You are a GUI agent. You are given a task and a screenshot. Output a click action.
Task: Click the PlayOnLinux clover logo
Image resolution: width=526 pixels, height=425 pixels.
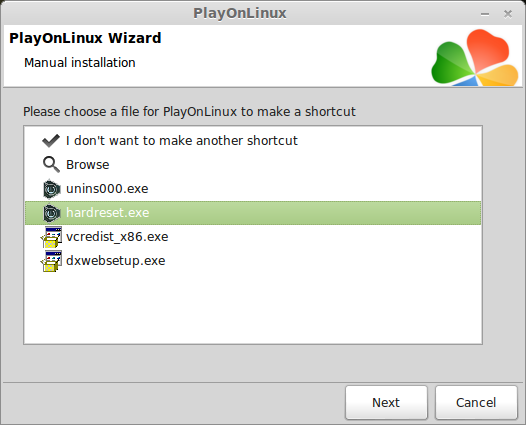coord(475,57)
